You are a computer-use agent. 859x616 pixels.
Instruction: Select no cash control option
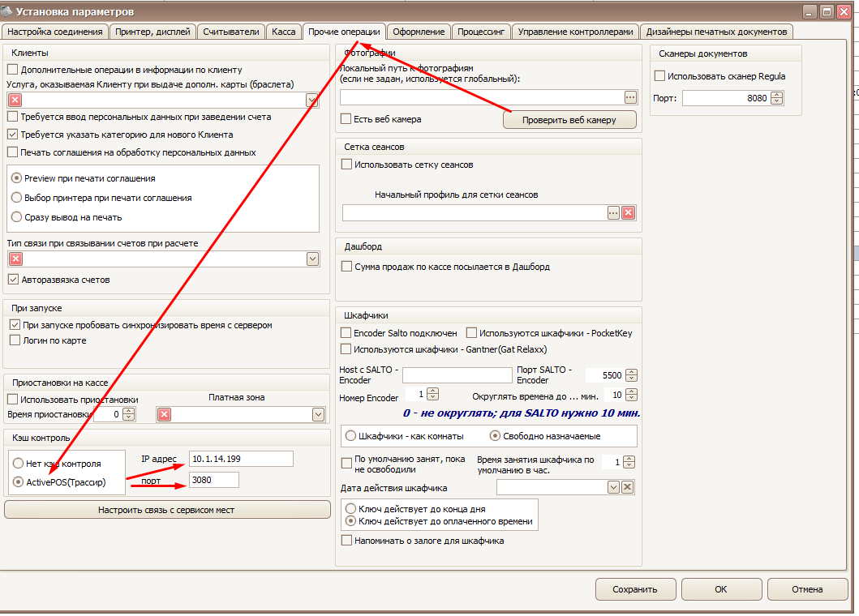[18, 464]
